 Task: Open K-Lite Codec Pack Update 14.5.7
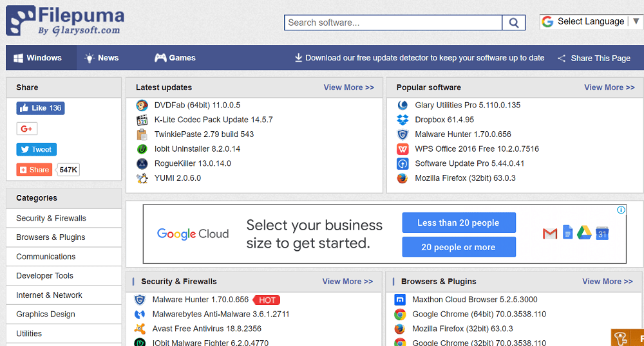click(x=214, y=120)
